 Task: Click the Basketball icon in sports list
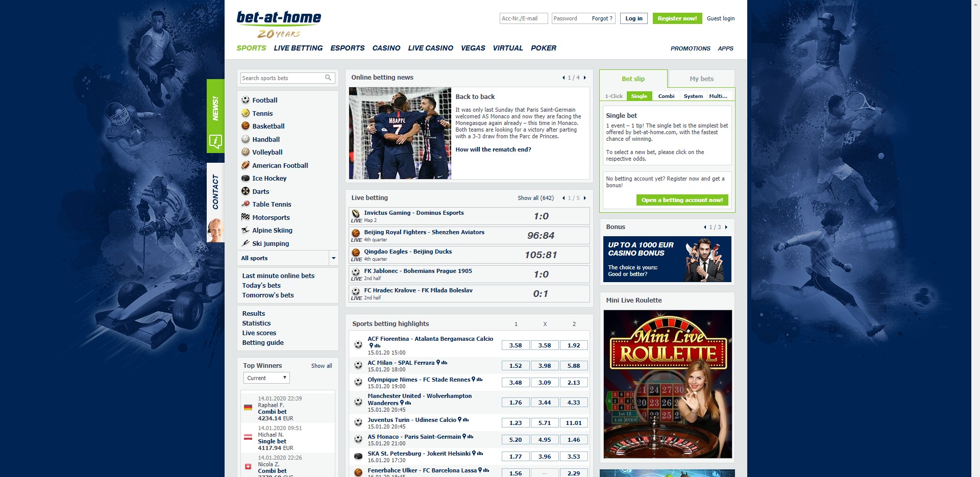tap(246, 126)
